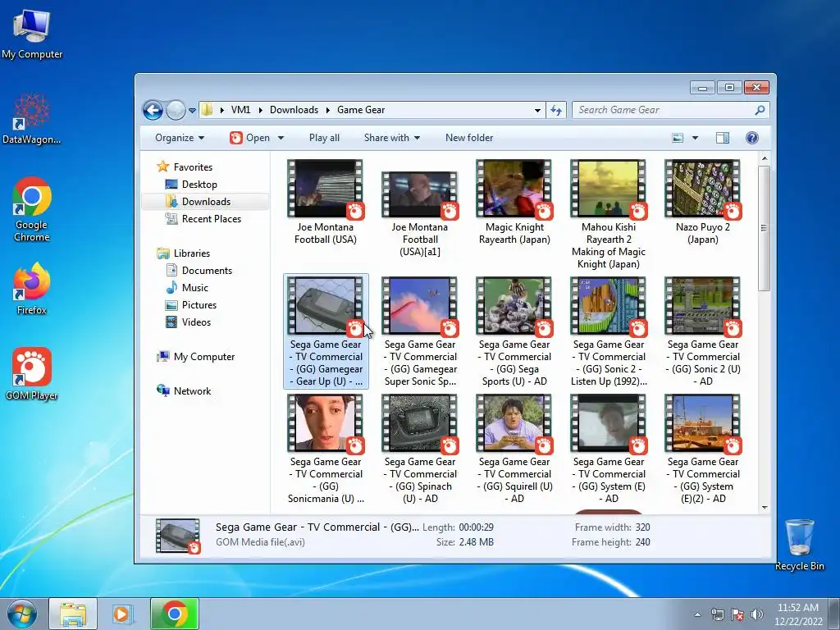Click the scrollbar down arrow in file list
The height and width of the screenshot is (630, 840).
[x=764, y=507]
